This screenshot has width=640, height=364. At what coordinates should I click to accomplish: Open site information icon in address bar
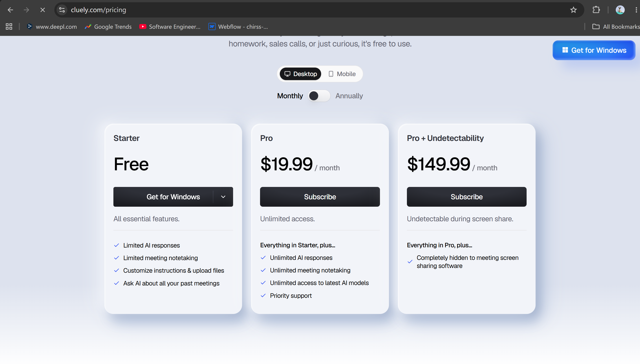click(x=62, y=10)
